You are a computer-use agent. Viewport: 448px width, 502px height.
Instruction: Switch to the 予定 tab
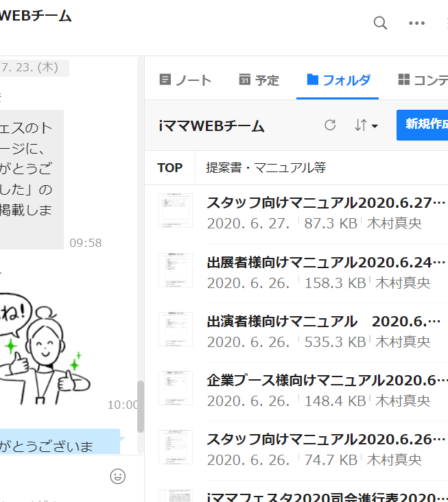[259, 80]
